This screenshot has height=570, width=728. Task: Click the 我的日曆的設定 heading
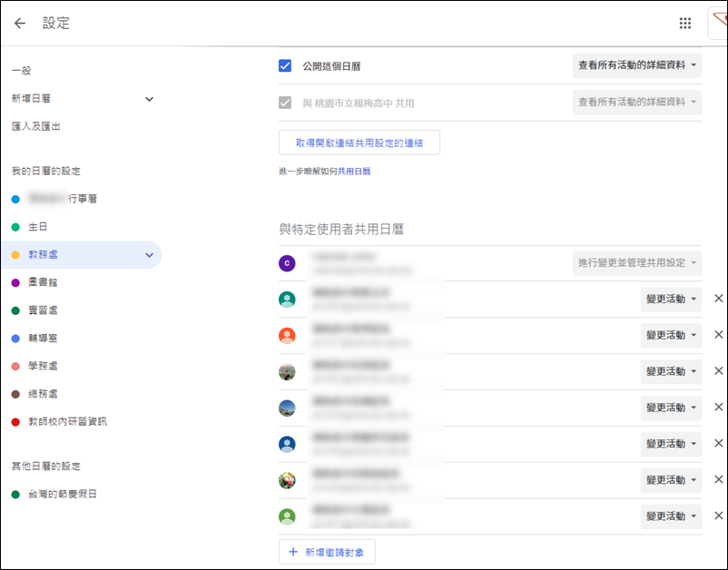pos(46,171)
